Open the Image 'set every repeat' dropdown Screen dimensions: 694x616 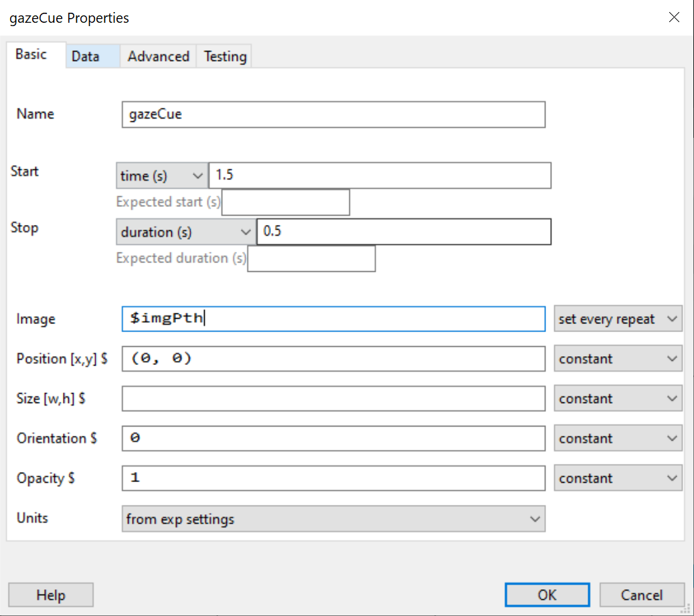618,319
